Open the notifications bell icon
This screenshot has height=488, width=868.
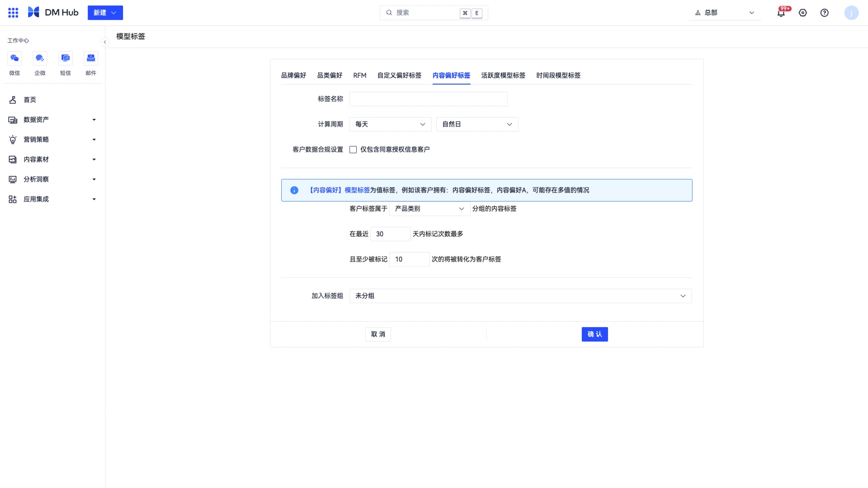[781, 13]
